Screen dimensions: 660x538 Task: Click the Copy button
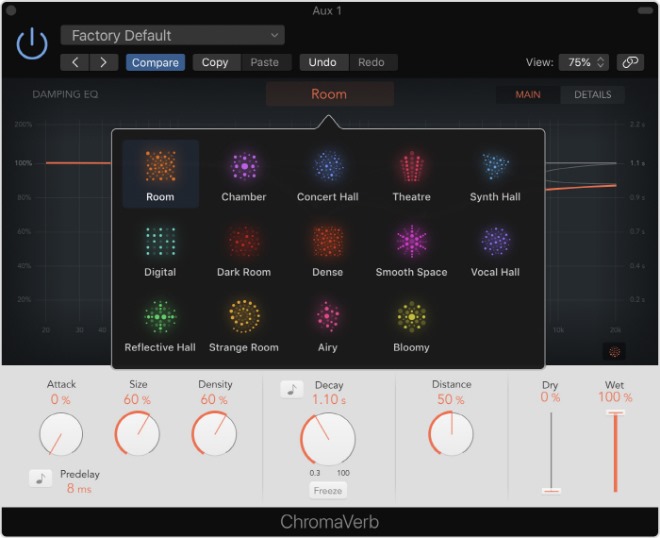(x=215, y=62)
